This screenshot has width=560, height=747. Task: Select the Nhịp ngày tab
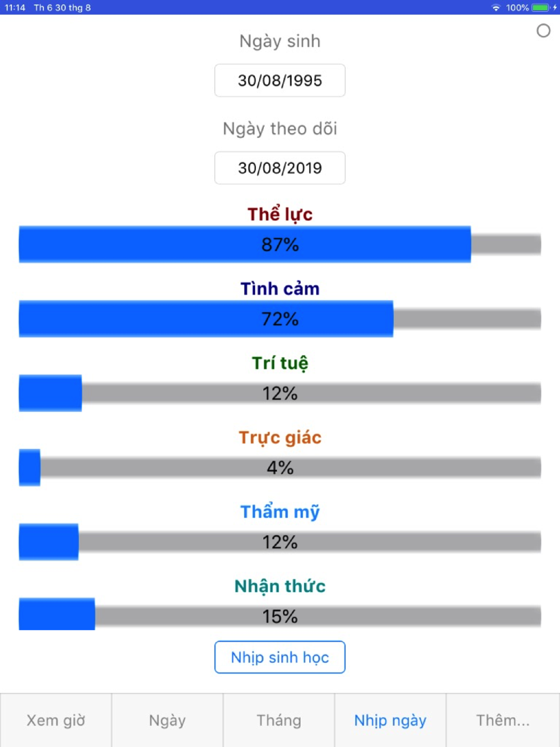(390, 720)
